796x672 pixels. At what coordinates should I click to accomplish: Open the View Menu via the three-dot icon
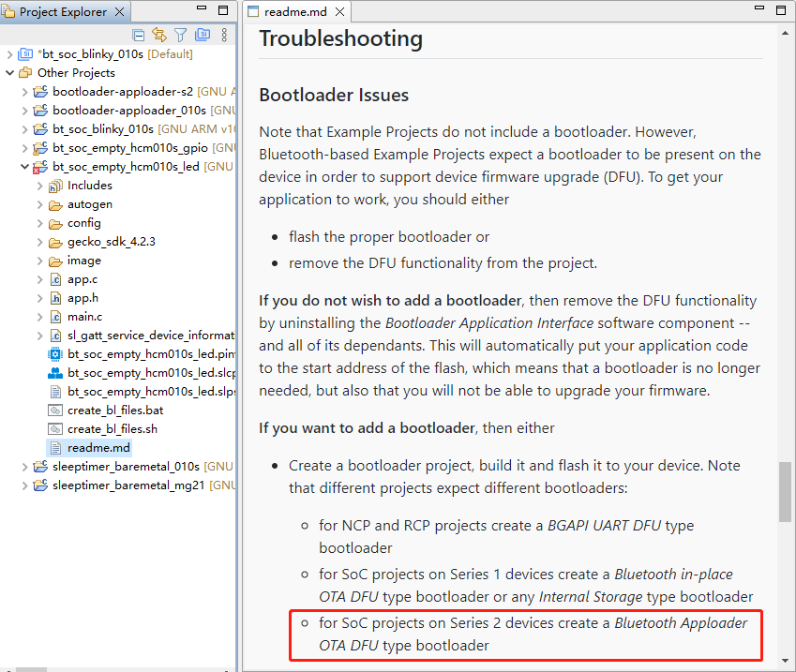point(223,34)
